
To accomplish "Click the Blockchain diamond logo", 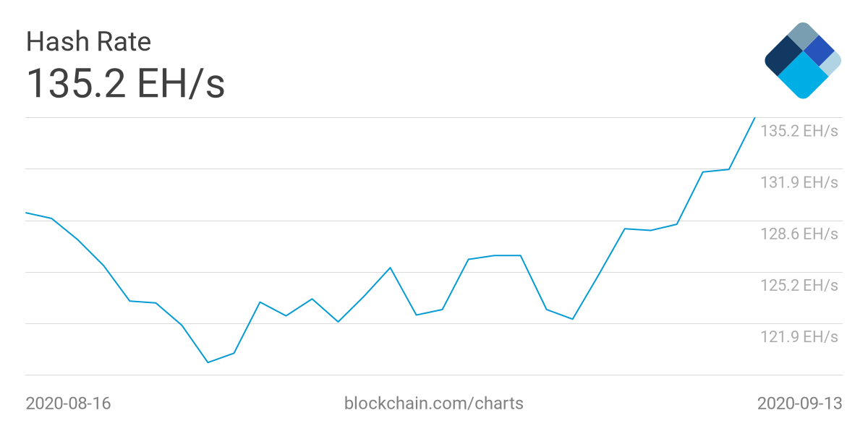I will [x=803, y=60].
